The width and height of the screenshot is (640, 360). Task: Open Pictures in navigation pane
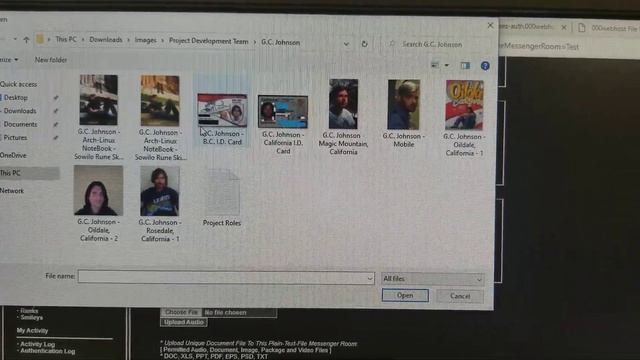(15, 138)
